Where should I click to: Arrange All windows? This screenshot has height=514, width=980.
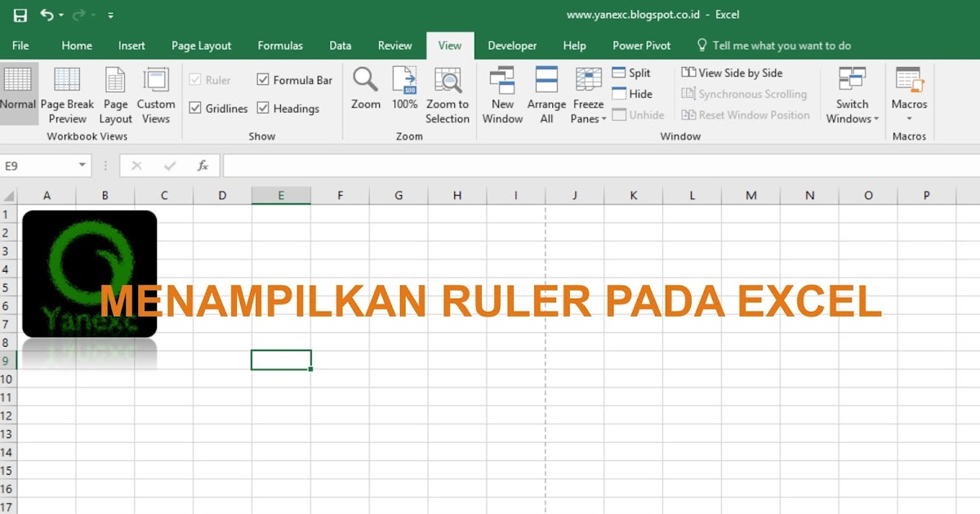point(546,95)
